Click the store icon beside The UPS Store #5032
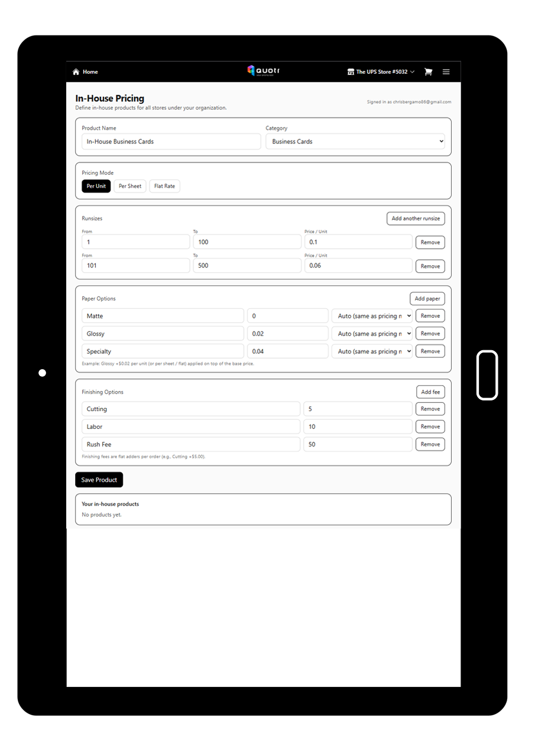The image size is (535, 756). [351, 71]
